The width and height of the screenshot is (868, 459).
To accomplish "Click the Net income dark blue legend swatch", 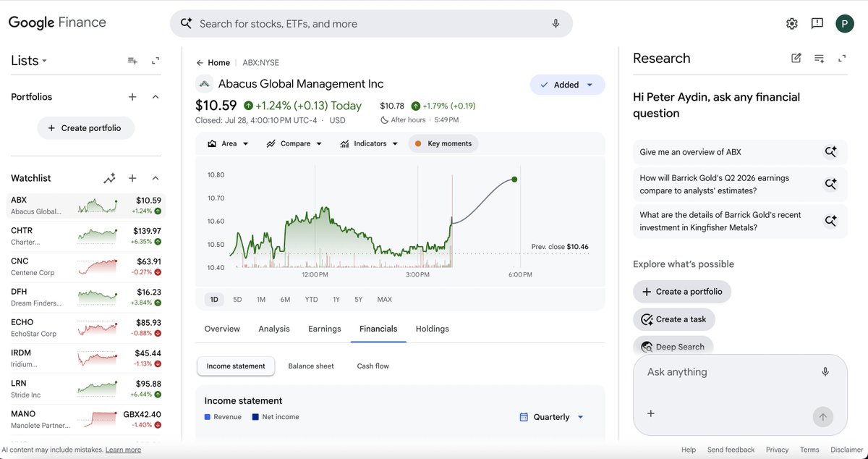I will [x=255, y=417].
